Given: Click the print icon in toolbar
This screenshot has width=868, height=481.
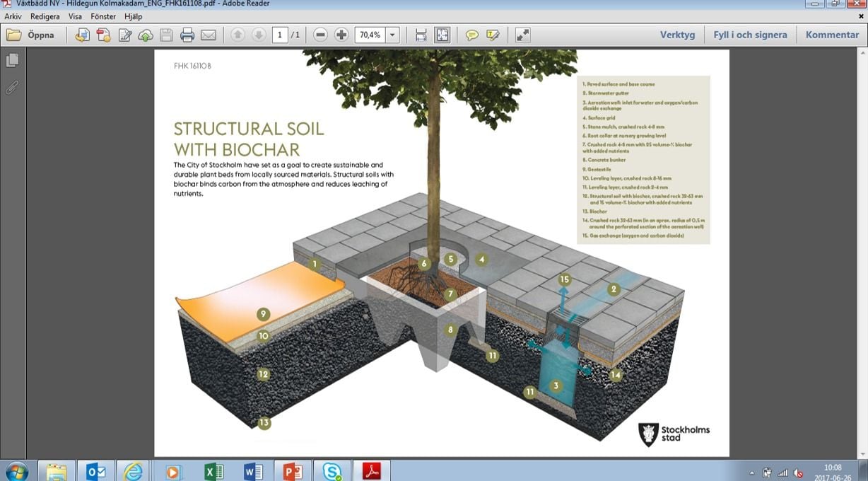Looking at the screenshot, I should (x=187, y=35).
